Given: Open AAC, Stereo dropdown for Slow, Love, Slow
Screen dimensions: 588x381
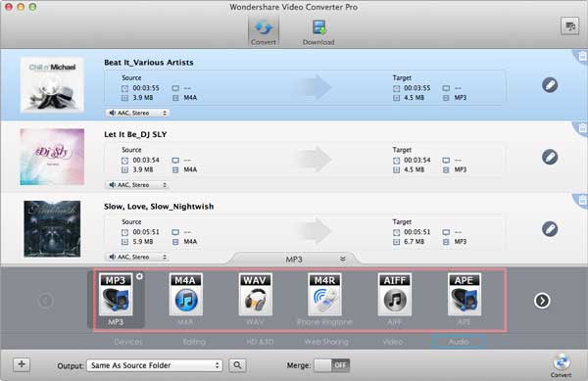Looking at the screenshot, I should [x=137, y=257].
